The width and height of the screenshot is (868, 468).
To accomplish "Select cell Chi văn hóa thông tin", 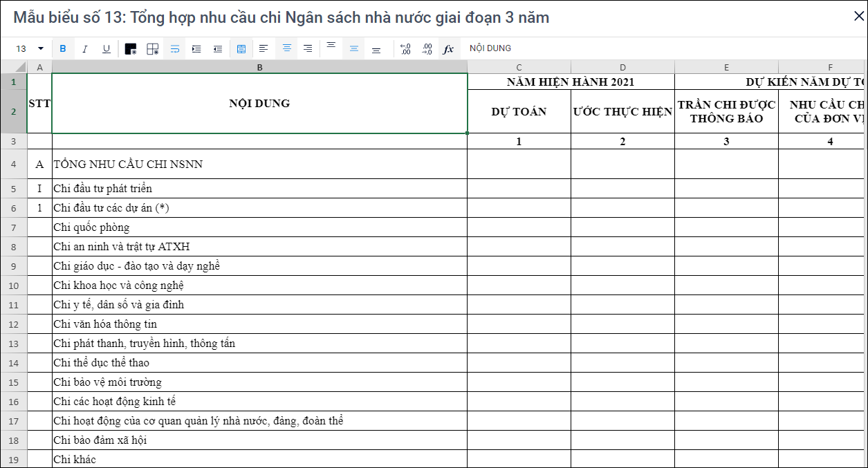I will 259,324.
